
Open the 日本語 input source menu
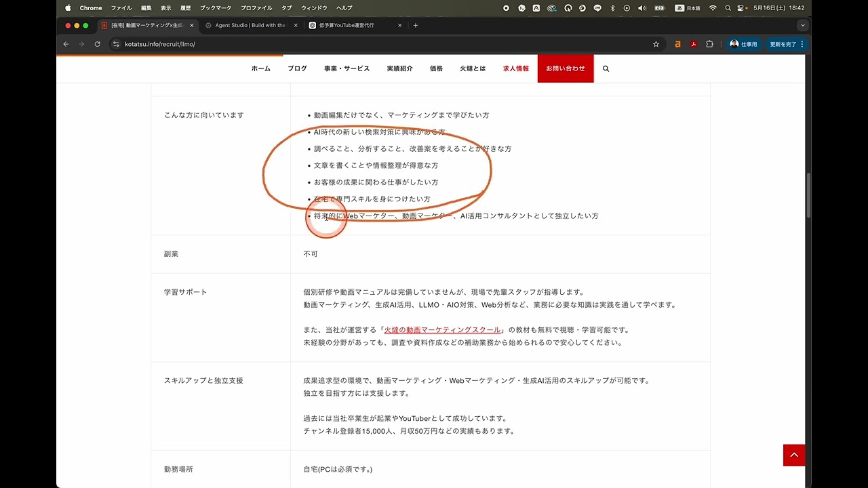[x=688, y=8]
